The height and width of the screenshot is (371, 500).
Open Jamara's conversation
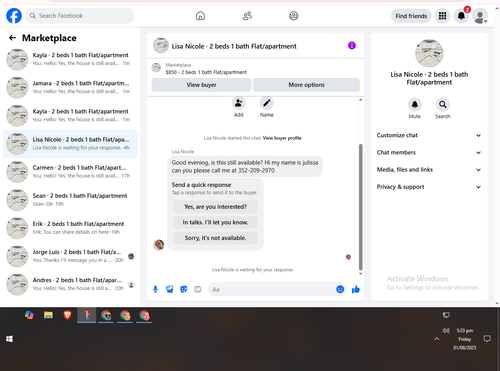[x=70, y=87]
